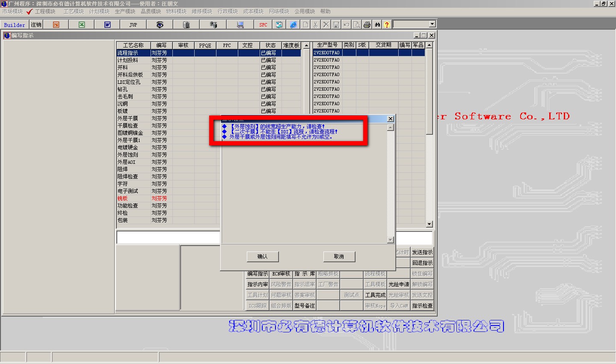Click the 指示检查 button
The height and width of the screenshot is (364, 616).
pyautogui.click(x=422, y=306)
